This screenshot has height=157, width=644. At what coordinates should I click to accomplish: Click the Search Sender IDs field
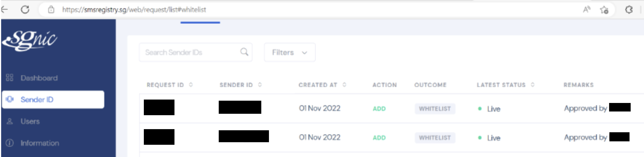[x=195, y=52]
